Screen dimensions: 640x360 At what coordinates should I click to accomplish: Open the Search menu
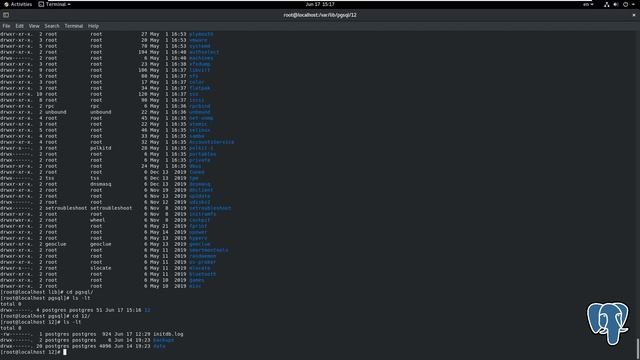52,26
